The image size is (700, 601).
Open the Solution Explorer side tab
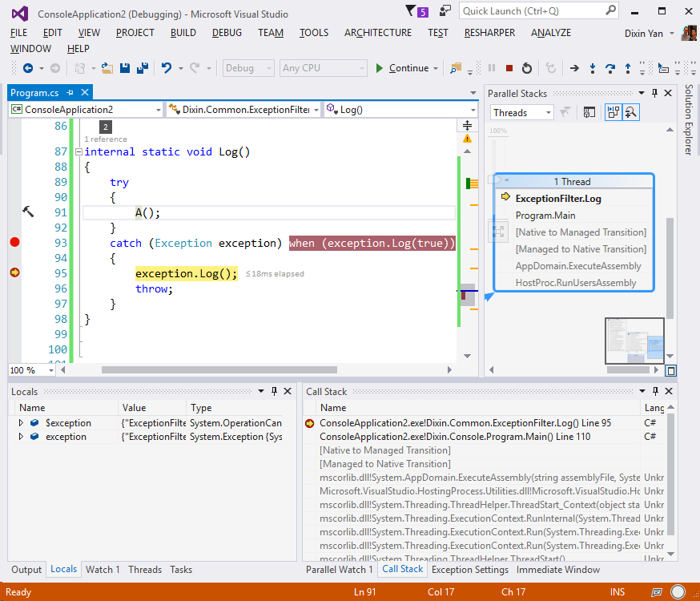[x=689, y=119]
